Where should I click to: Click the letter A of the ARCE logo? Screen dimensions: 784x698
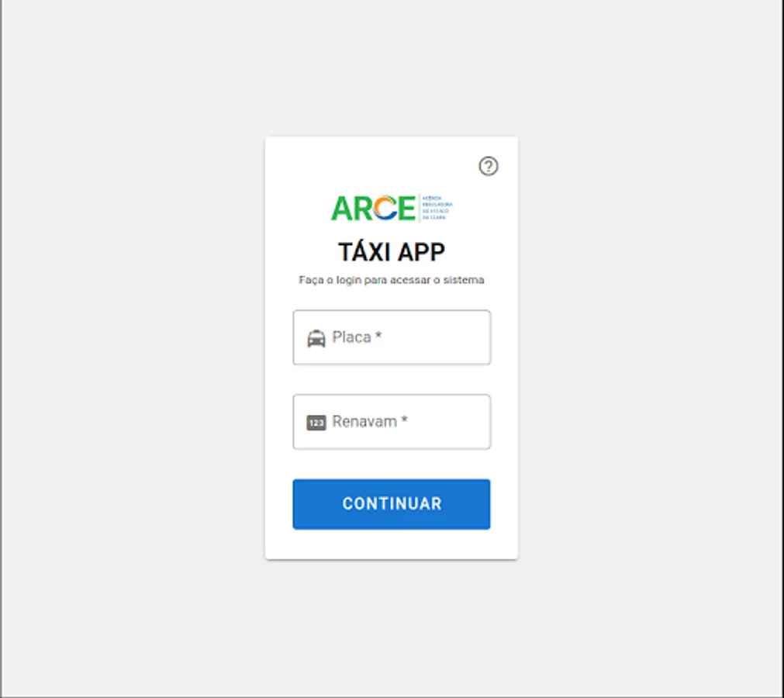pyautogui.click(x=341, y=209)
